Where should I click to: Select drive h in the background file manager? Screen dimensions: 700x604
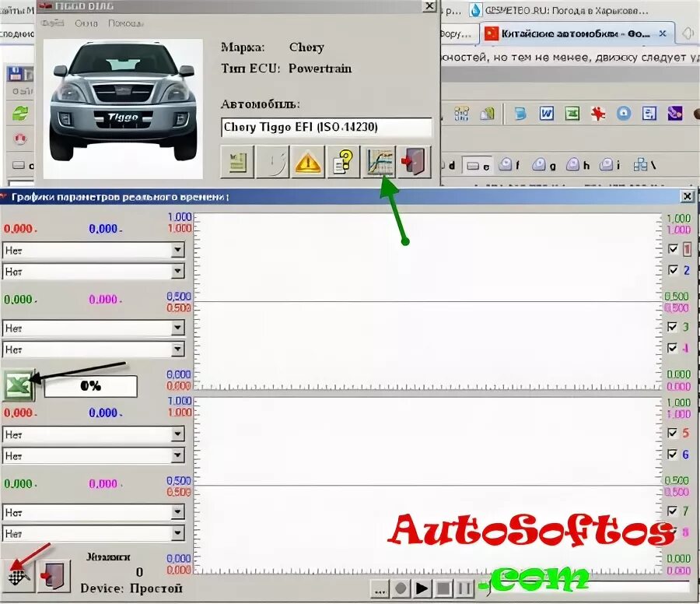pyautogui.click(x=578, y=165)
